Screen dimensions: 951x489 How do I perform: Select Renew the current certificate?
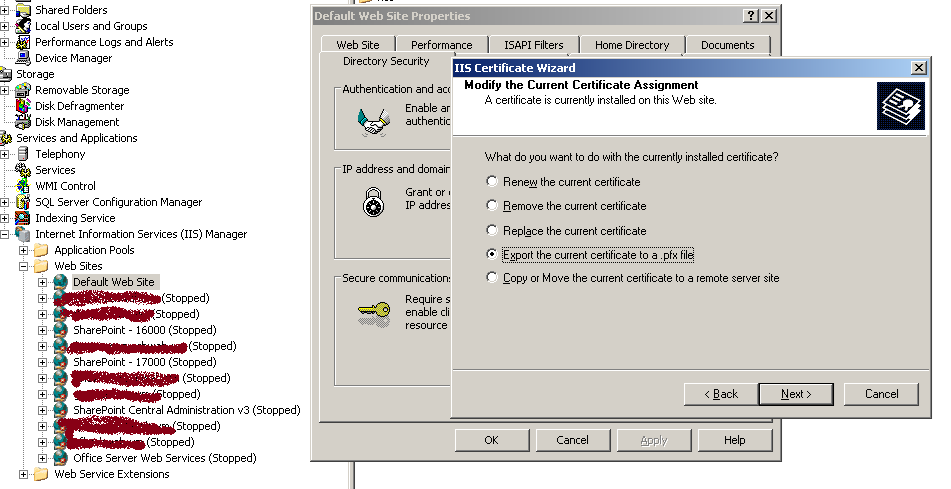tap(492, 181)
